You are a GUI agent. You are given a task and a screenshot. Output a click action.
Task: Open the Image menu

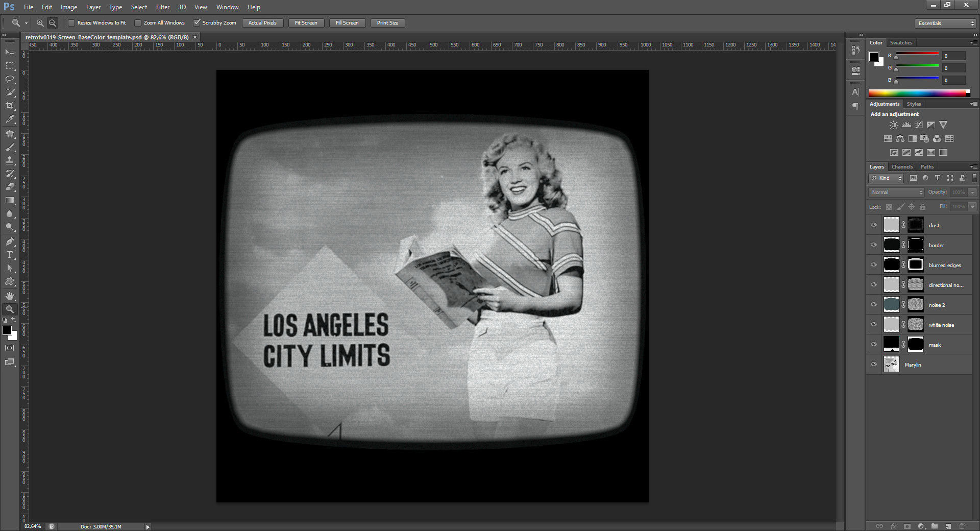coord(69,7)
